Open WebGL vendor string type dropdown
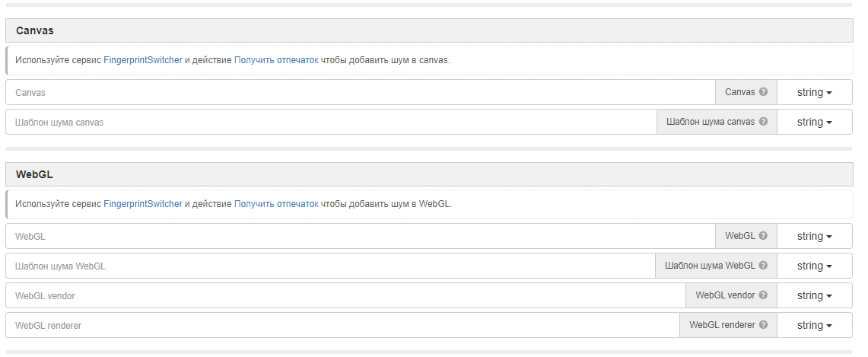The image size is (868, 357). pos(814,295)
